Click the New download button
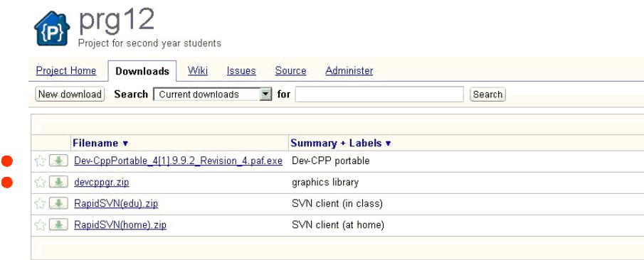This screenshot has height=260, width=644. click(70, 94)
